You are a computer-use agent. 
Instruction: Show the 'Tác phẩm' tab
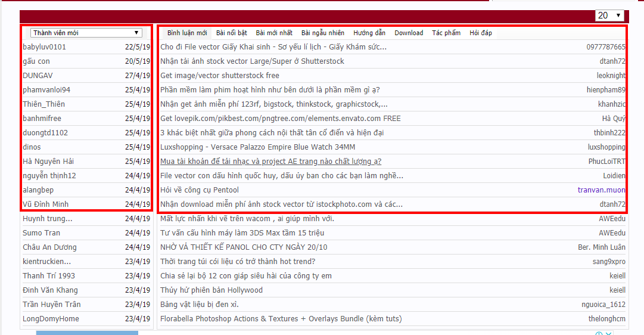(x=446, y=33)
